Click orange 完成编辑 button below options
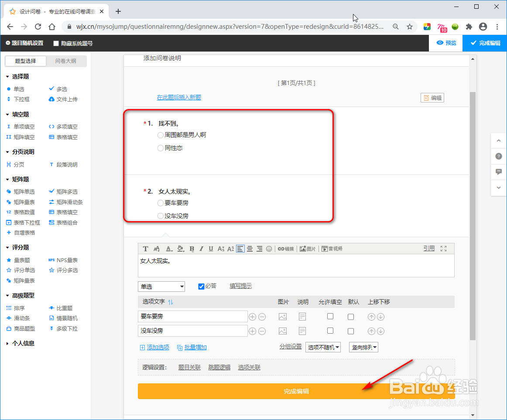 (x=296, y=391)
